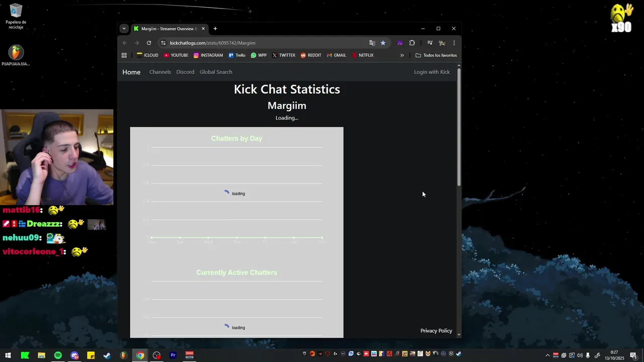Open Discord in taskbar
Image resolution: width=644 pixels, height=362 pixels.
[x=74, y=355]
